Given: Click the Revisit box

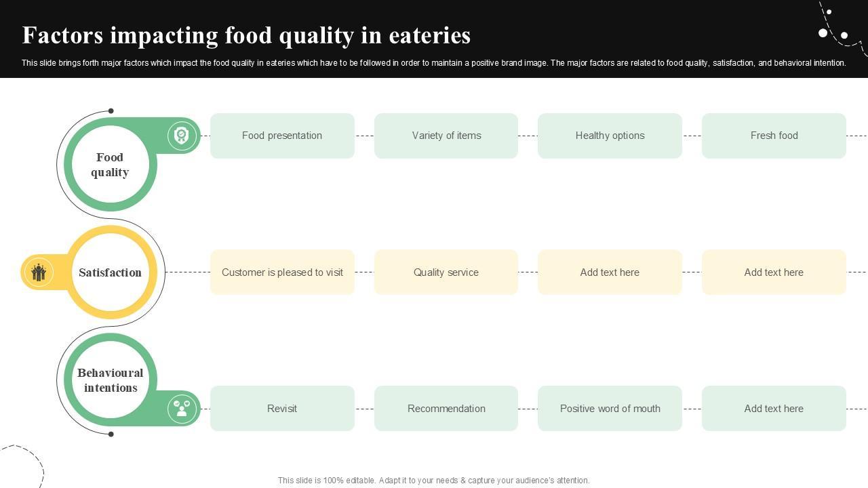Looking at the screenshot, I should [282, 409].
